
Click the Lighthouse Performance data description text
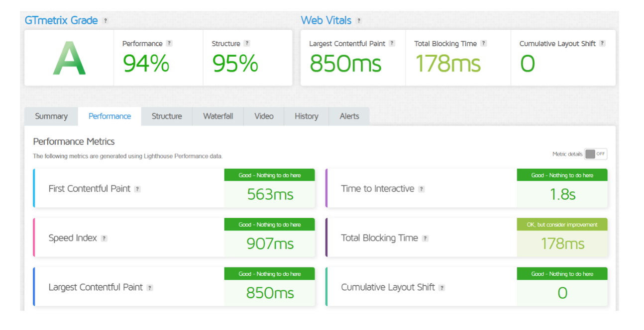point(128,156)
